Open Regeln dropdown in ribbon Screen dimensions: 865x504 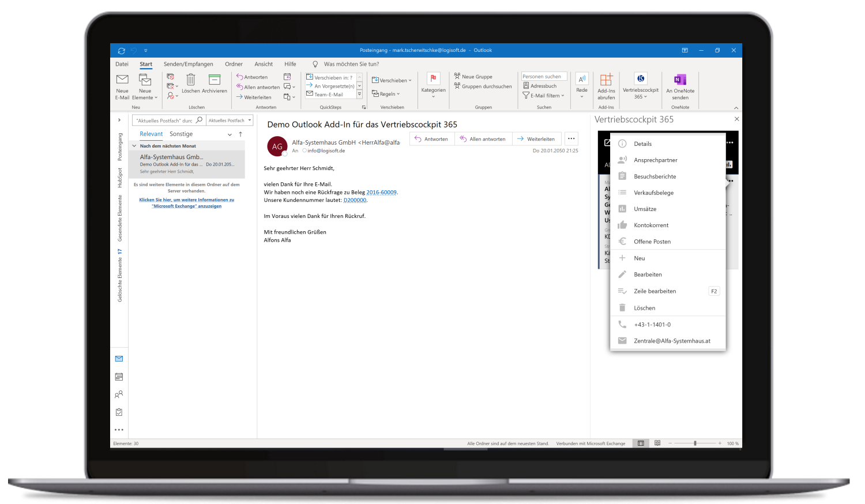point(386,94)
